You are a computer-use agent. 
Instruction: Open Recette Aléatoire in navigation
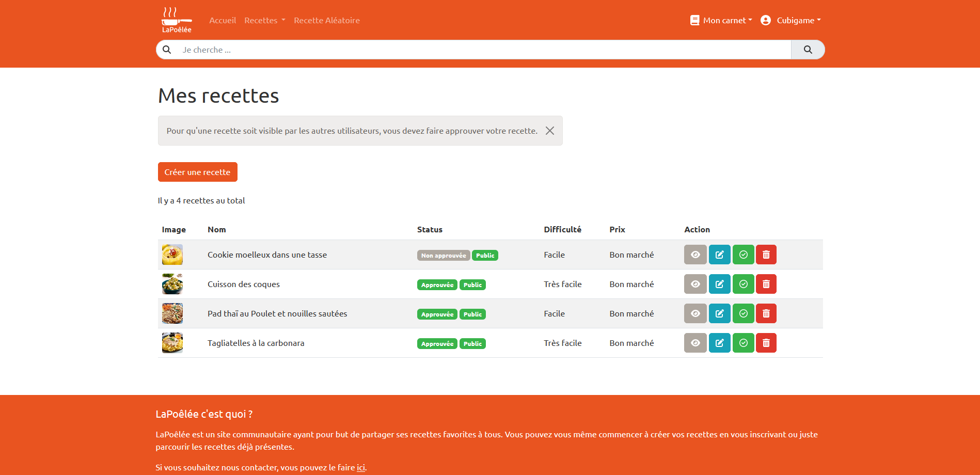[x=327, y=20]
